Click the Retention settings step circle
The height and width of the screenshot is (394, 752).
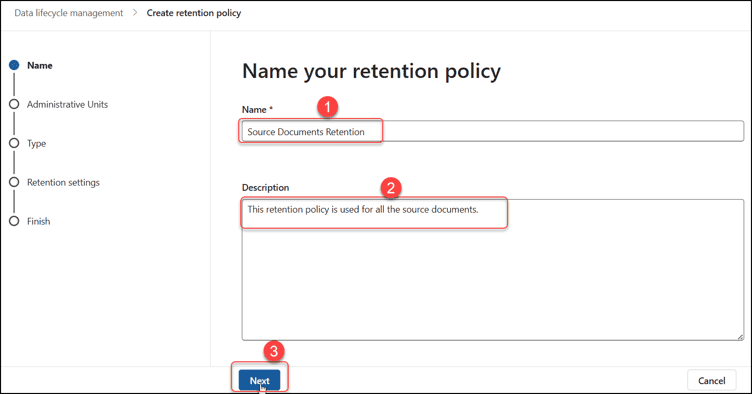click(14, 182)
